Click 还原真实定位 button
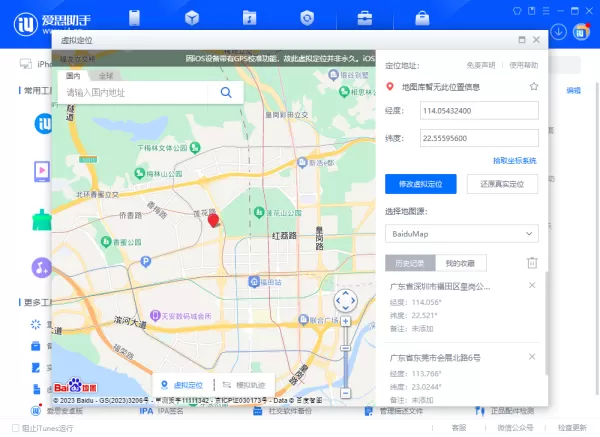The image size is (600, 437). click(502, 184)
